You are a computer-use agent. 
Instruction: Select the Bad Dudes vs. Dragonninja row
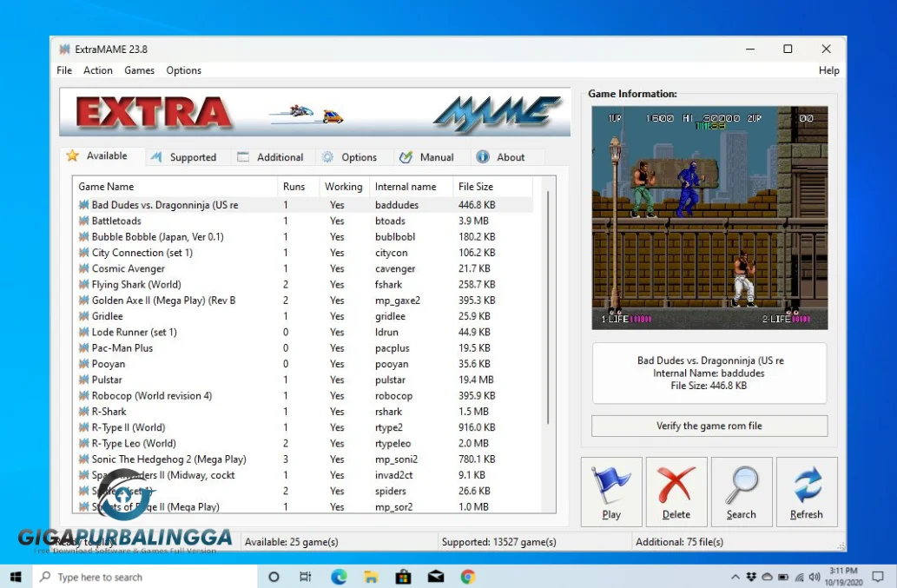[305, 205]
